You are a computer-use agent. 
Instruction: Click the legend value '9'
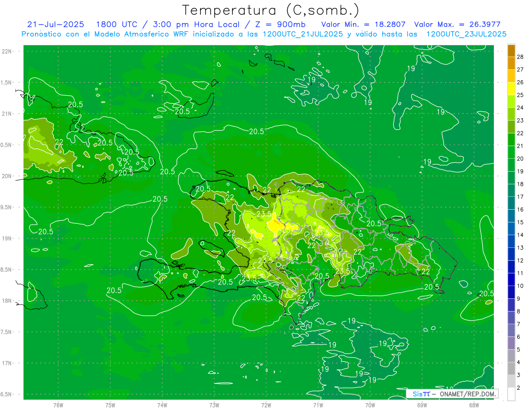[x=519, y=298]
